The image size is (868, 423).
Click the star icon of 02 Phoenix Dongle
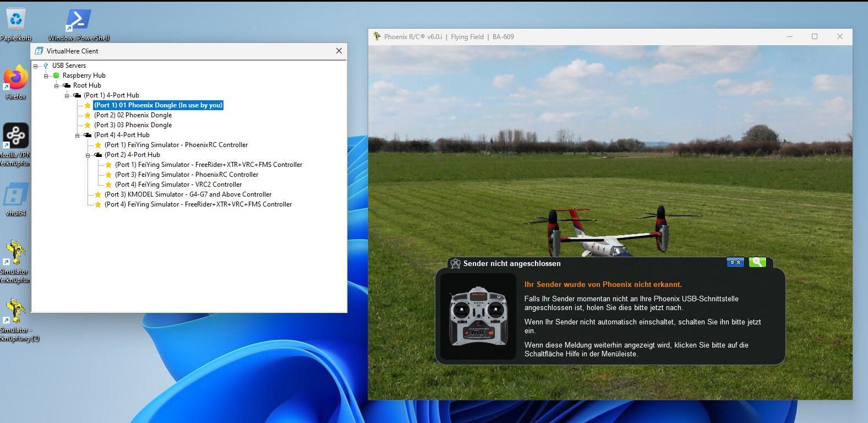pos(88,115)
